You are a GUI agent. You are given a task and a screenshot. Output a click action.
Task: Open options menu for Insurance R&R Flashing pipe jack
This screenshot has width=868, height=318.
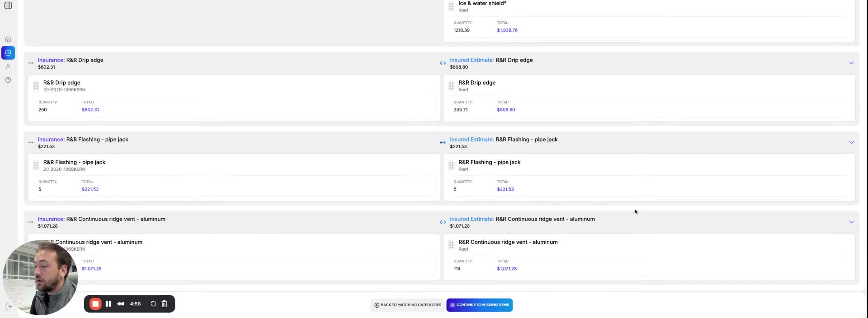point(31,142)
